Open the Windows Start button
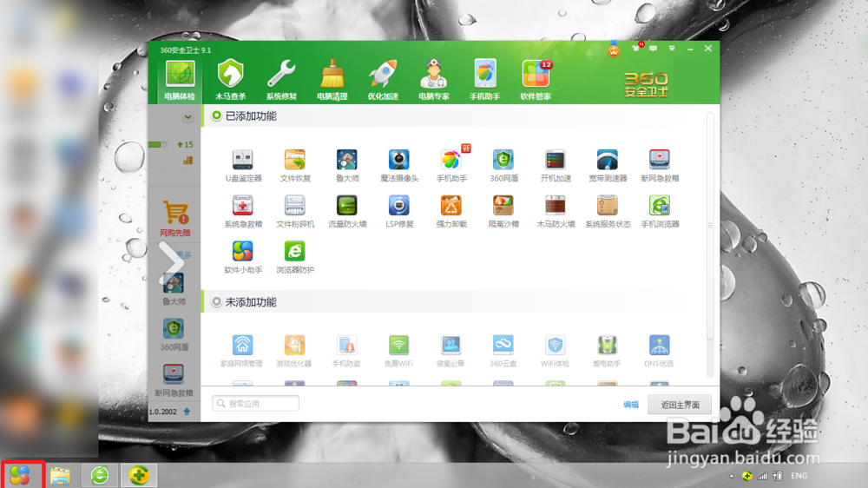The height and width of the screenshot is (488, 868). (x=21, y=475)
